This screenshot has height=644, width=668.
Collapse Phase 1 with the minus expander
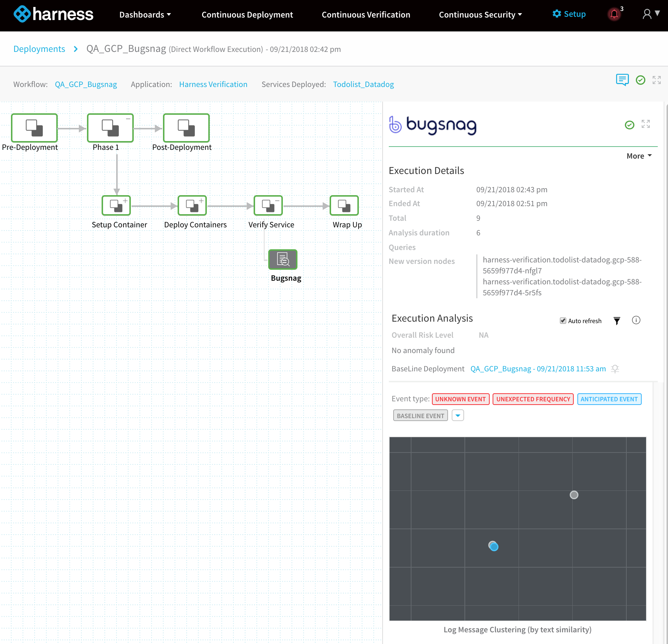tap(128, 119)
